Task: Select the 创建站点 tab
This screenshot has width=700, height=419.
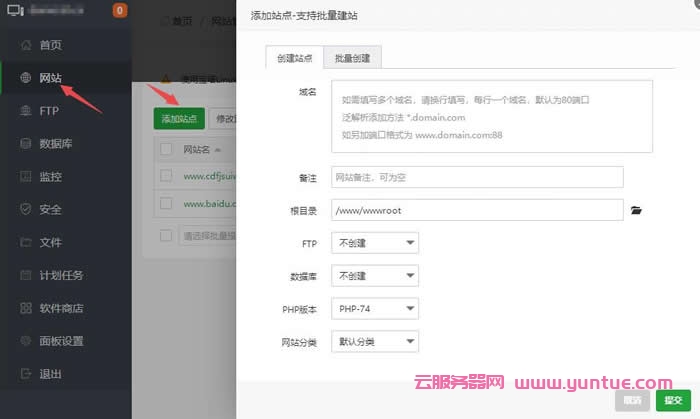Action: coord(295,58)
